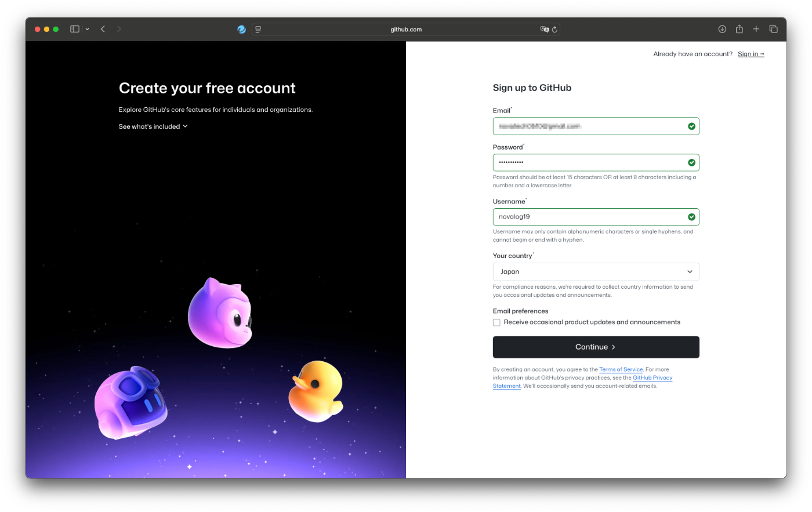This screenshot has height=512, width=812.
Task: Click Already have an account? text
Action: [x=693, y=54]
